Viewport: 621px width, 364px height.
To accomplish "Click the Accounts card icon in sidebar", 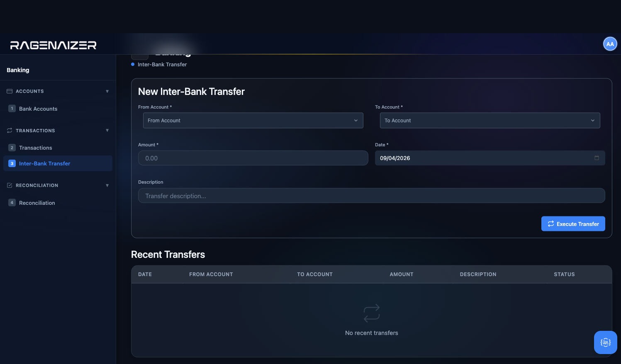I will pyautogui.click(x=10, y=91).
